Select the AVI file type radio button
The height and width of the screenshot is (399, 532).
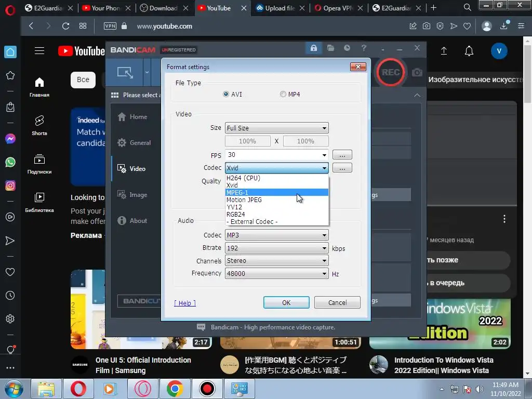226,95
